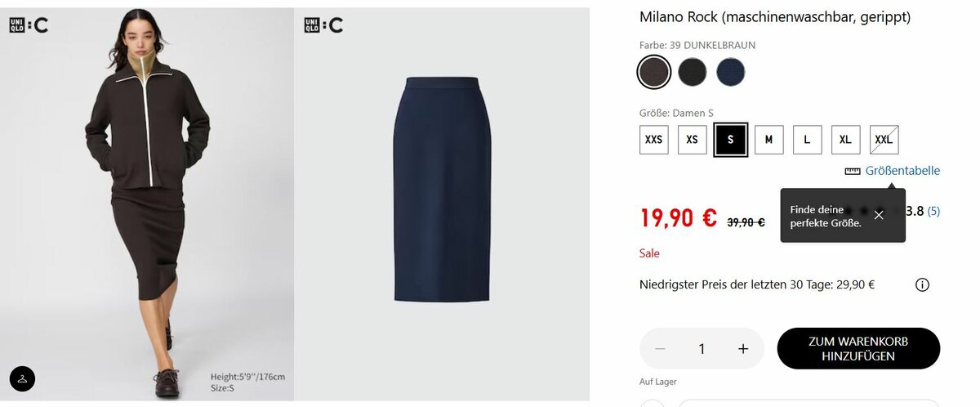Select size XXS

[653, 140]
